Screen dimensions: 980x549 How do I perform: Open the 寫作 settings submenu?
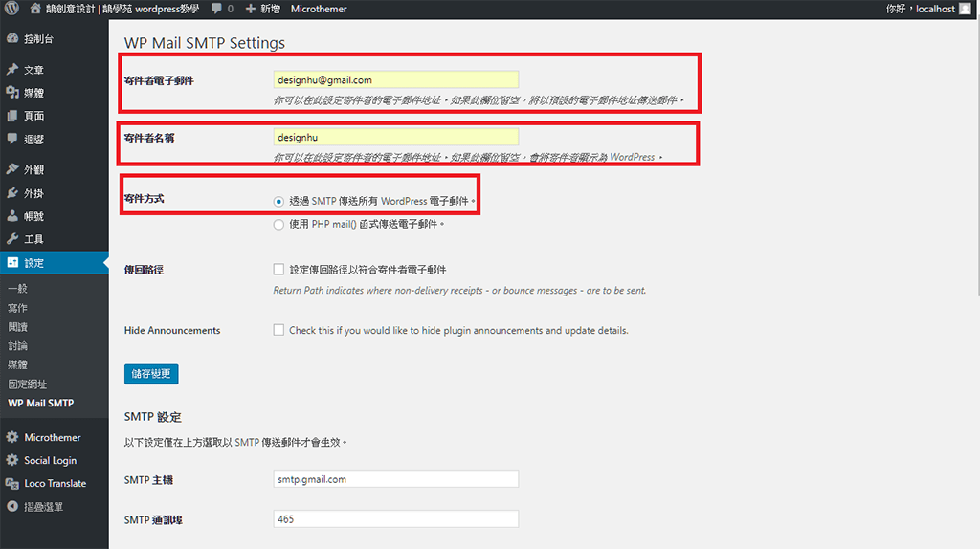17,308
